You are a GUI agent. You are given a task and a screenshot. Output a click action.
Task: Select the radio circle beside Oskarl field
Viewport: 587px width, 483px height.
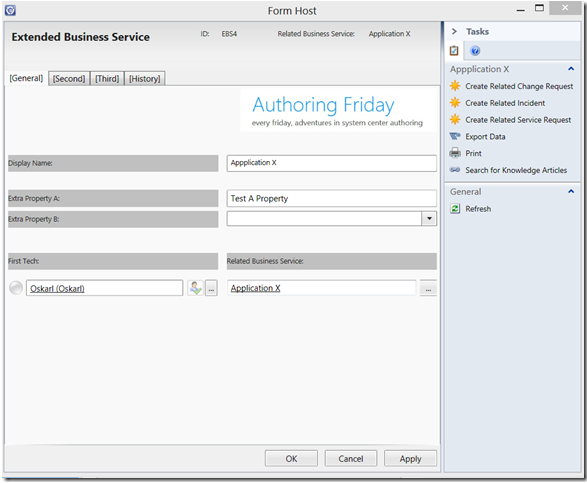16,288
